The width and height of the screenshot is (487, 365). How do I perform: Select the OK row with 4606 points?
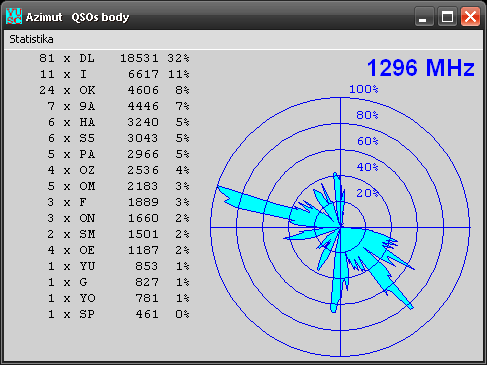[x=114, y=90]
